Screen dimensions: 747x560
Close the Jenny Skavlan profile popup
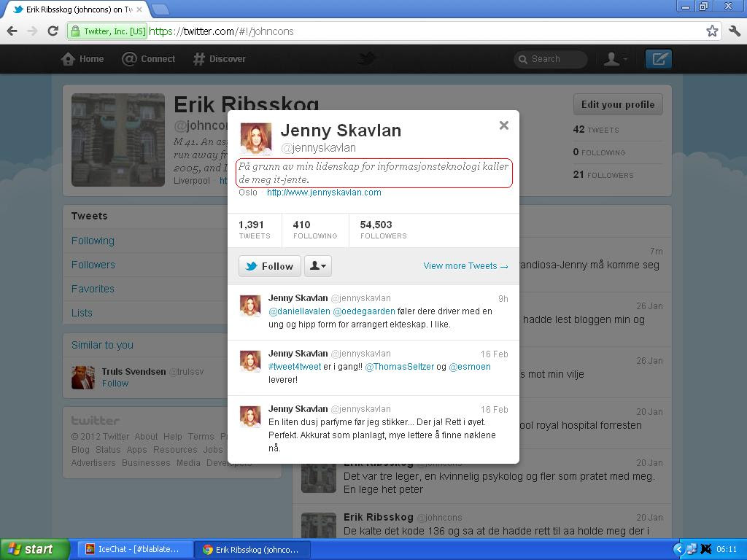(503, 125)
